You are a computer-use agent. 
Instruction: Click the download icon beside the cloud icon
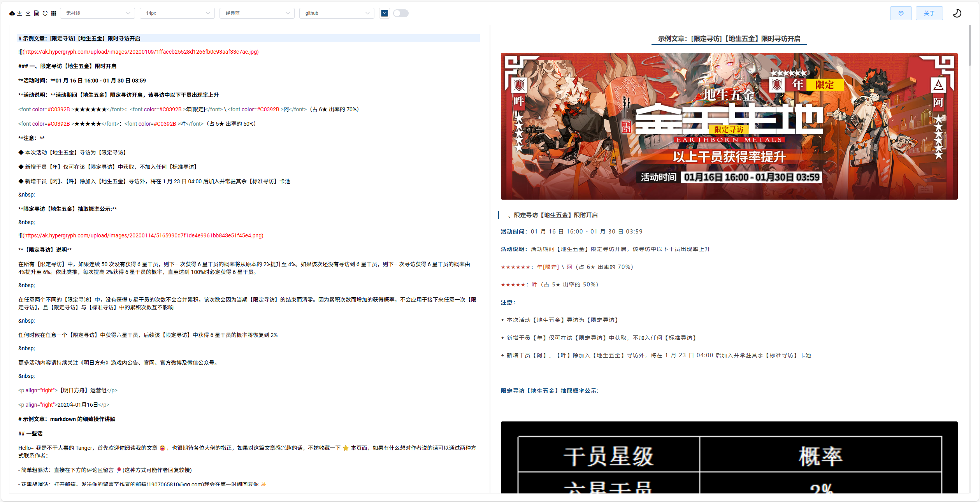(x=19, y=13)
